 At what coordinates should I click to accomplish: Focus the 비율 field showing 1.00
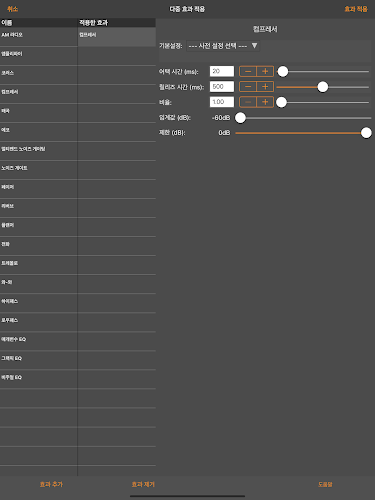pyautogui.click(x=222, y=102)
